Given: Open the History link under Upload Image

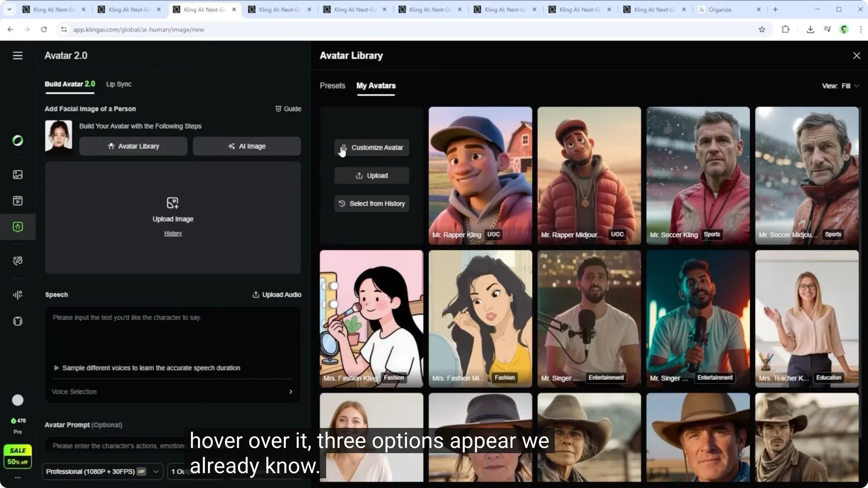Looking at the screenshot, I should coord(173,233).
